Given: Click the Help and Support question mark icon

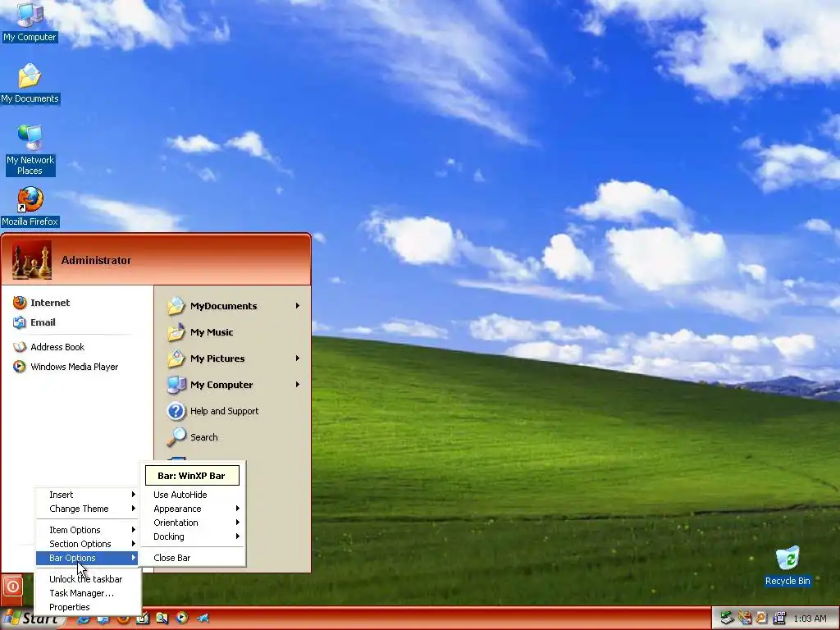Looking at the screenshot, I should tap(176, 411).
